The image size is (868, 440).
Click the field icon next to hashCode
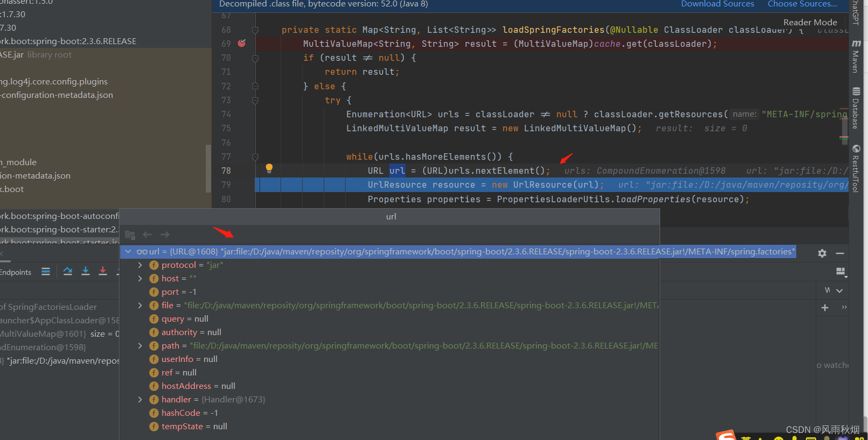pos(154,413)
